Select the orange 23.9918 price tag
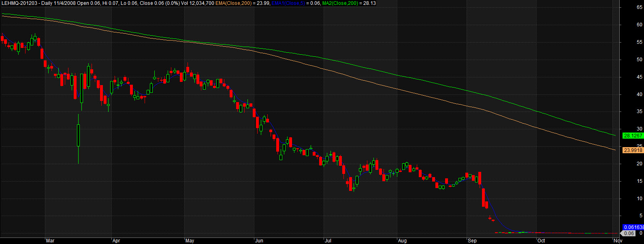 pos(633,150)
